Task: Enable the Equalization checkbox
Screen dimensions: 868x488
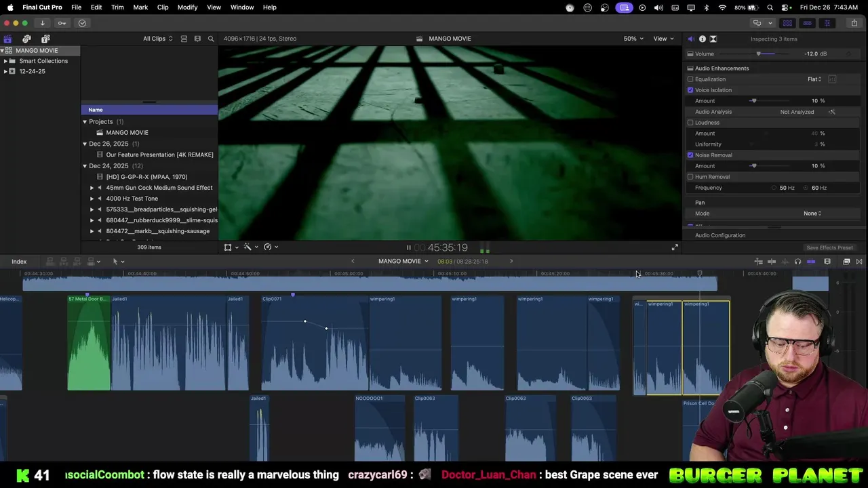Action: pyautogui.click(x=690, y=79)
